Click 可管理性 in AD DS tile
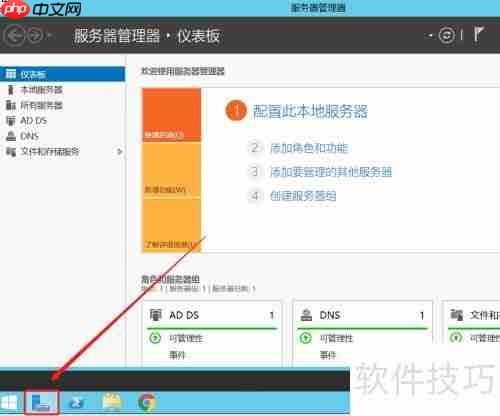 click(x=186, y=339)
